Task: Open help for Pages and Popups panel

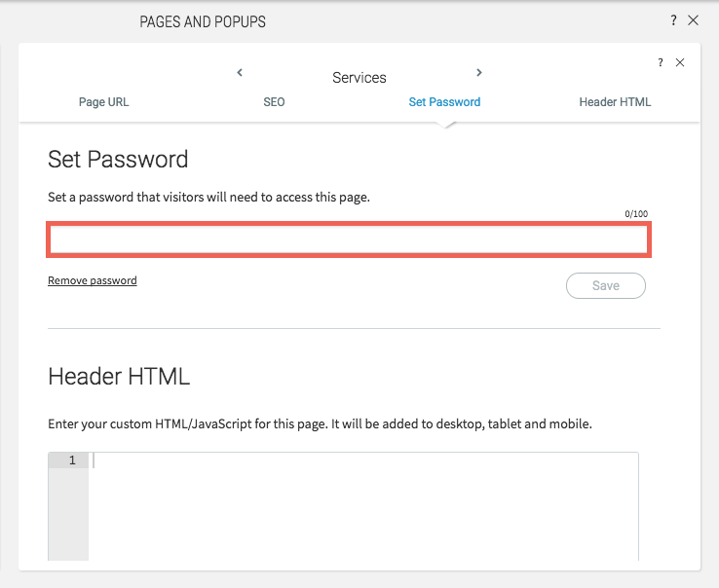Action: tap(673, 20)
